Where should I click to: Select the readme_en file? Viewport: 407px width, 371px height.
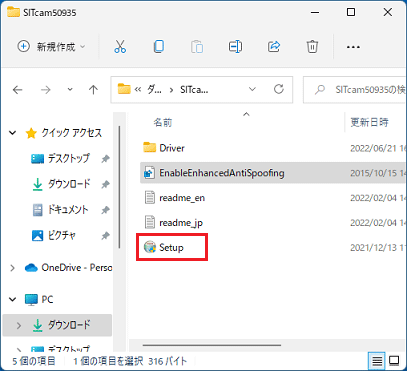pos(182,198)
